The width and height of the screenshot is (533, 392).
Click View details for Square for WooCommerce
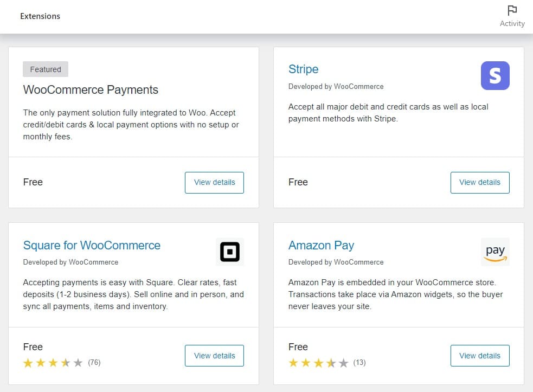pyautogui.click(x=214, y=356)
